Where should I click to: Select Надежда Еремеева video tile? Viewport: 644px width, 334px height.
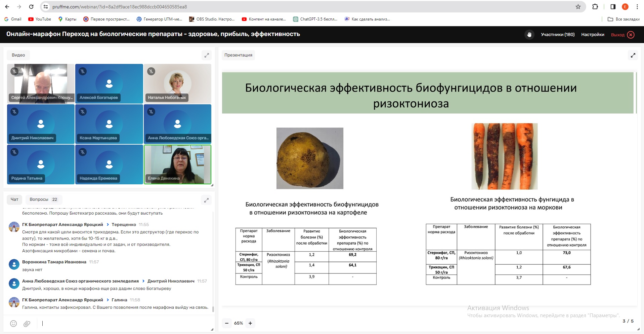tap(109, 164)
